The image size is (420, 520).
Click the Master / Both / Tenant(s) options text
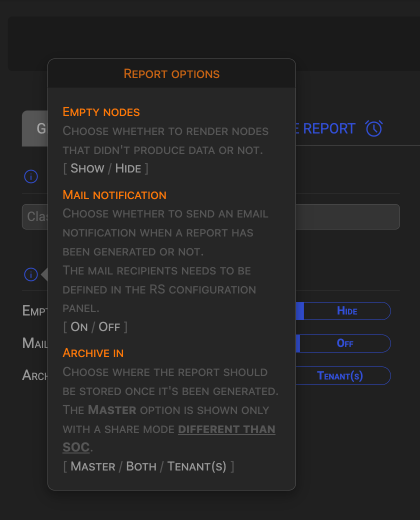pyautogui.click(x=149, y=466)
